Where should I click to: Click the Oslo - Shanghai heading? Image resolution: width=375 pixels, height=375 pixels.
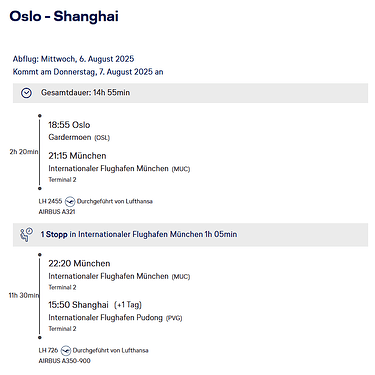point(64,16)
